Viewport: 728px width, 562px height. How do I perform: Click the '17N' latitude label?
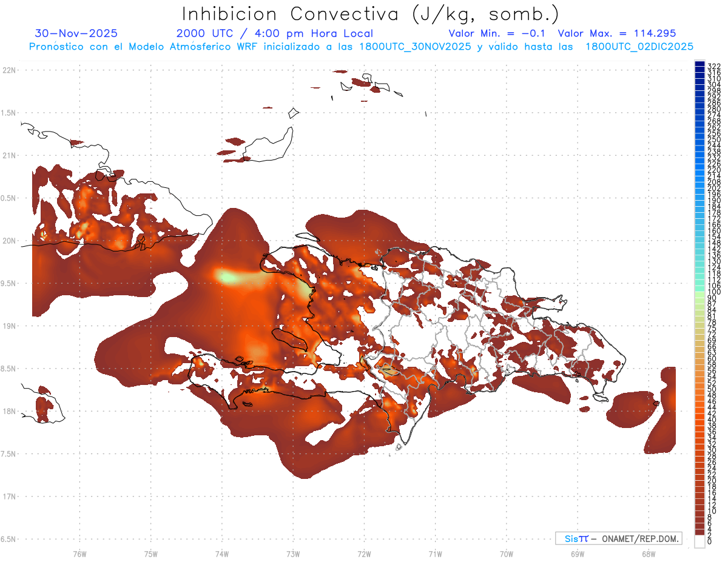[9, 497]
